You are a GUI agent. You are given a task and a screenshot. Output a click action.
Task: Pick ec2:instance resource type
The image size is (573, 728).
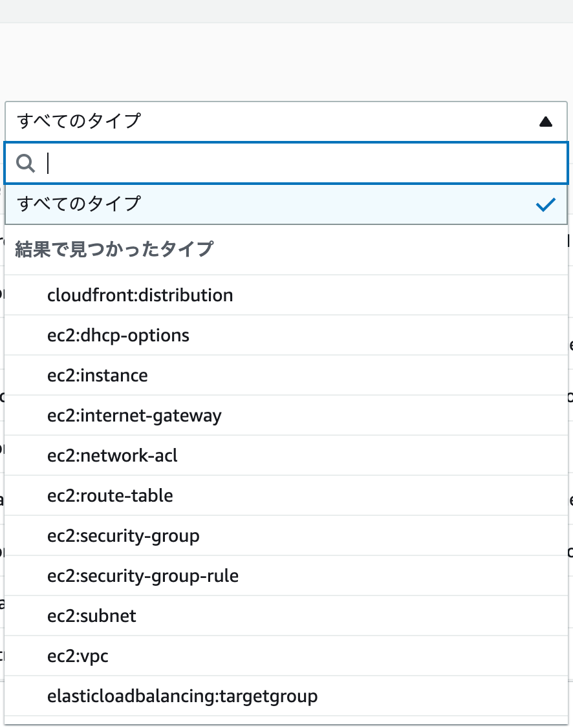pos(286,375)
